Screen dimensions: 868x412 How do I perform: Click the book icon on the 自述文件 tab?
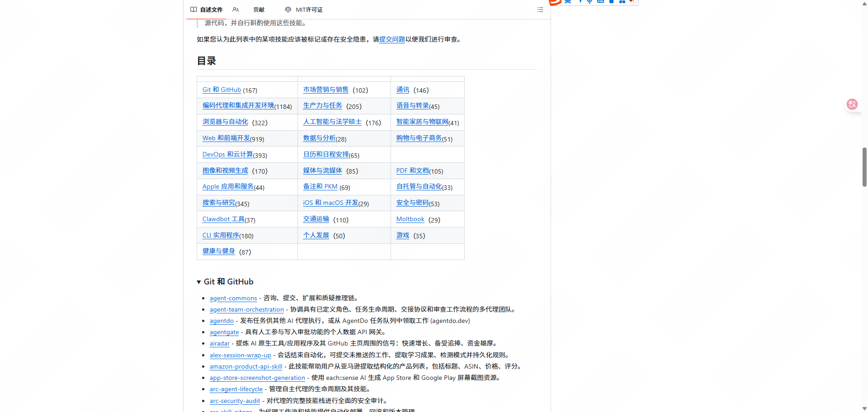[x=194, y=9]
